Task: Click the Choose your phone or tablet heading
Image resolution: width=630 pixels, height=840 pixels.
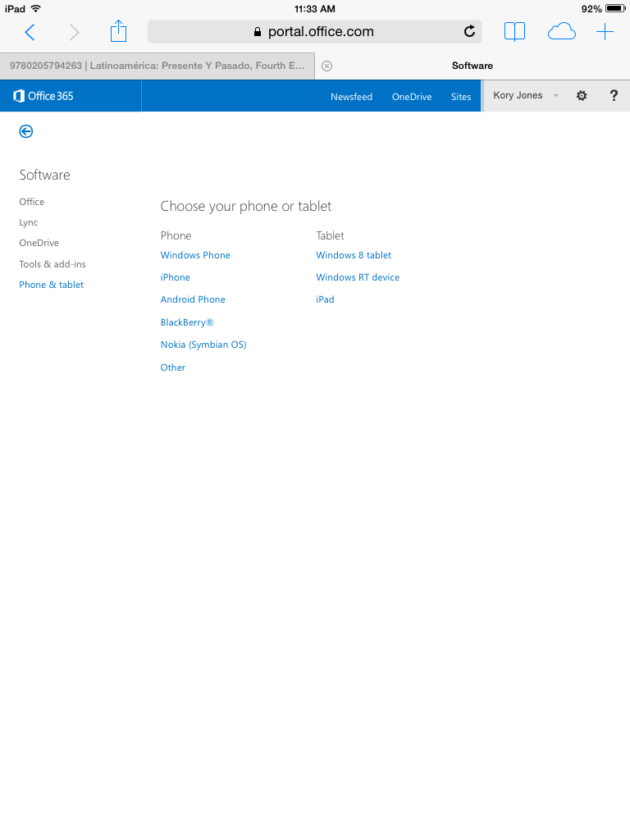Action: point(246,206)
